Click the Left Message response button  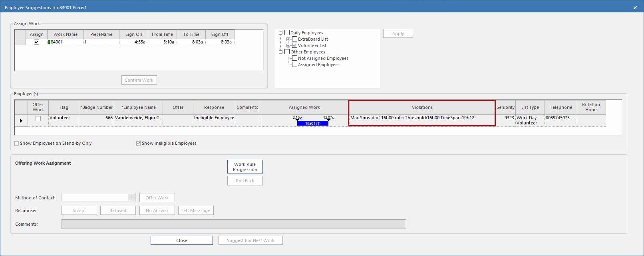196,211
